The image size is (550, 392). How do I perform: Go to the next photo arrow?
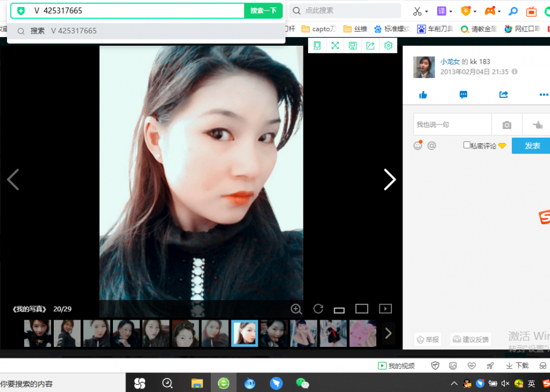pos(390,179)
